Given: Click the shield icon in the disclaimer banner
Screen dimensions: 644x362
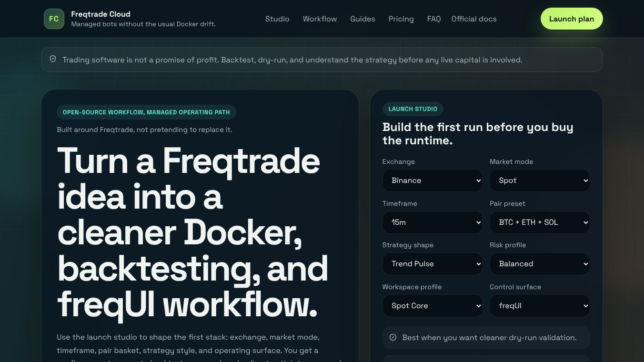Looking at the screenshot, I should pos(53,59).
